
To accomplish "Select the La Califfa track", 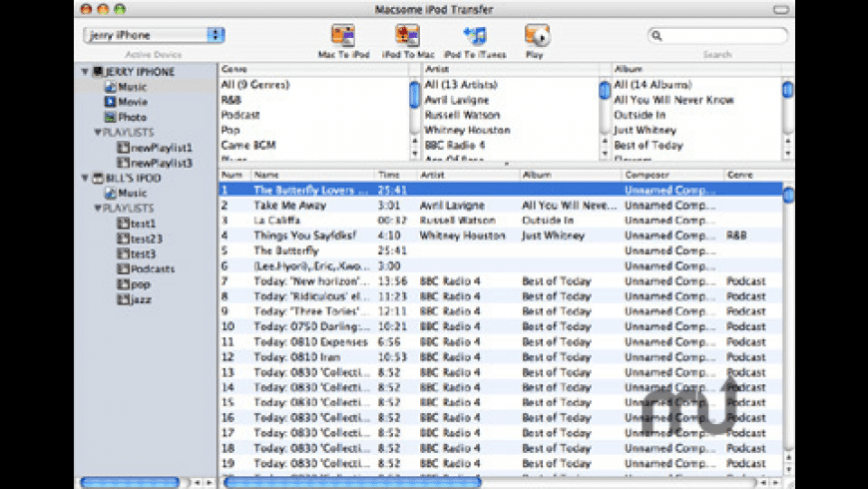I will [x=501, y=221].
